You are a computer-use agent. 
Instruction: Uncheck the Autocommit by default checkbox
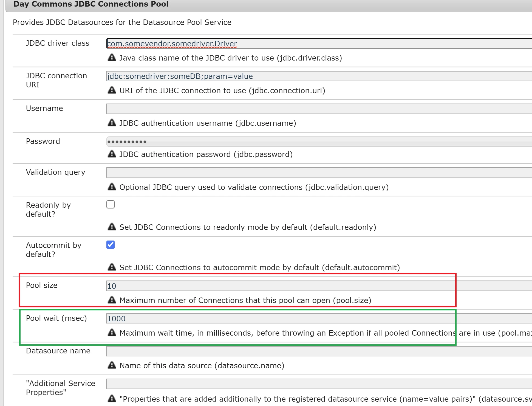(x=111, y=245)
